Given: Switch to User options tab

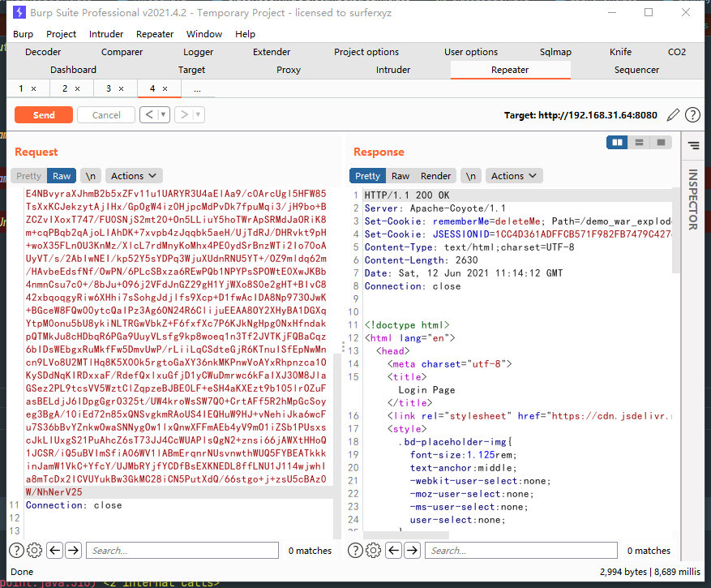Looking at the screenshot, I should click(471, 52).
